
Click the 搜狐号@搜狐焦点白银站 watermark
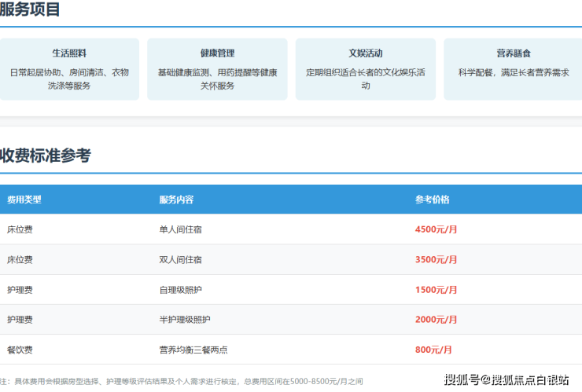506,380
